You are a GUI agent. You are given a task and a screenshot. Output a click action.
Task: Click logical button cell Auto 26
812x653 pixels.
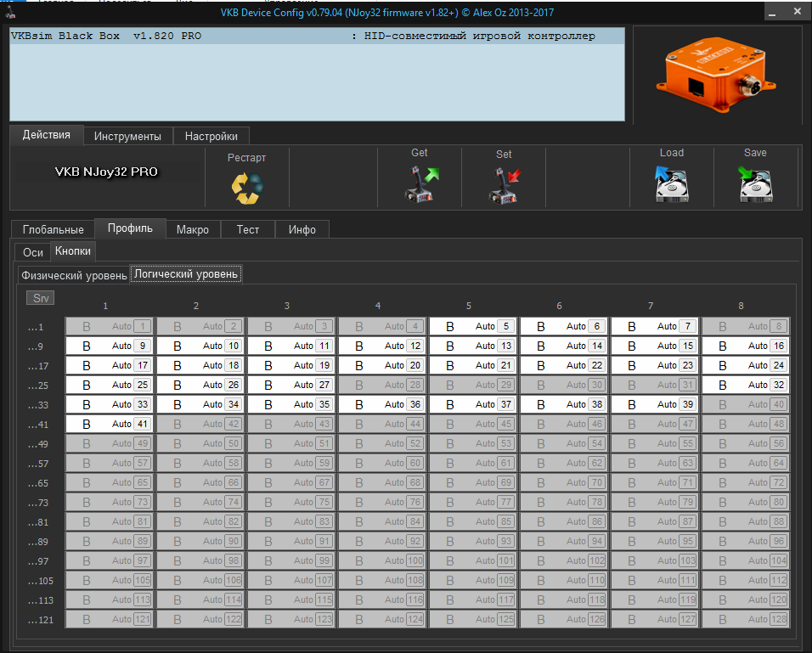click(200, 385)
